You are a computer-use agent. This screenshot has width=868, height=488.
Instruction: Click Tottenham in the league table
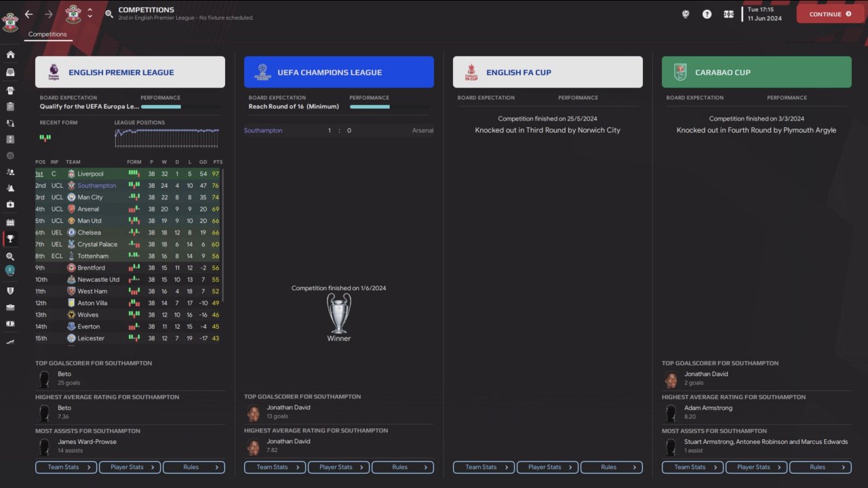point(93,256)
